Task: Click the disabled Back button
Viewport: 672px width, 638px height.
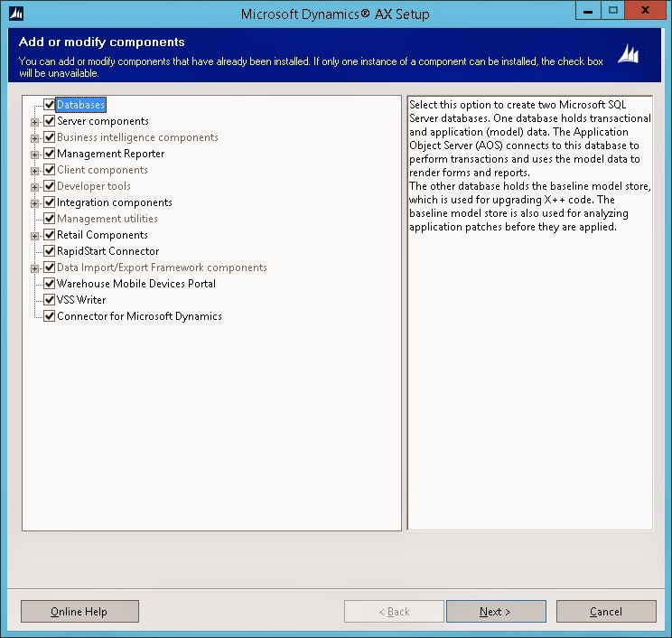Action: pyautogui.click(x=394, y=612)
